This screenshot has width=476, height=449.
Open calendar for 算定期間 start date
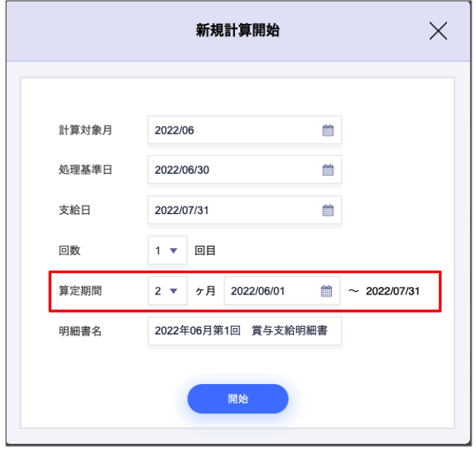pyautogui.click(x=325, y=291)
